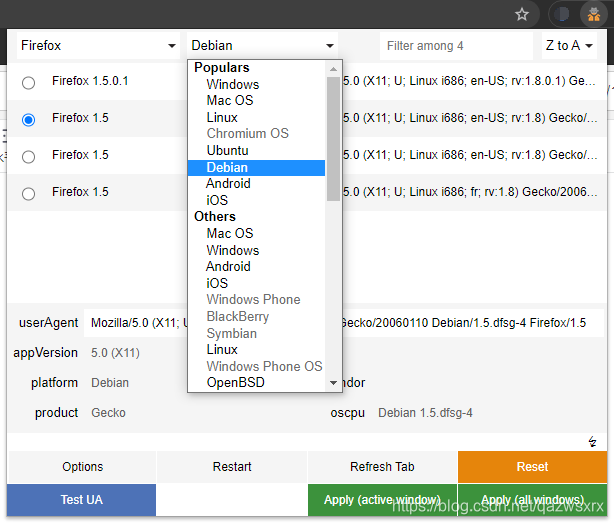
Task: Click the user agent string with fr; rv:1.8
Action: 470,192
